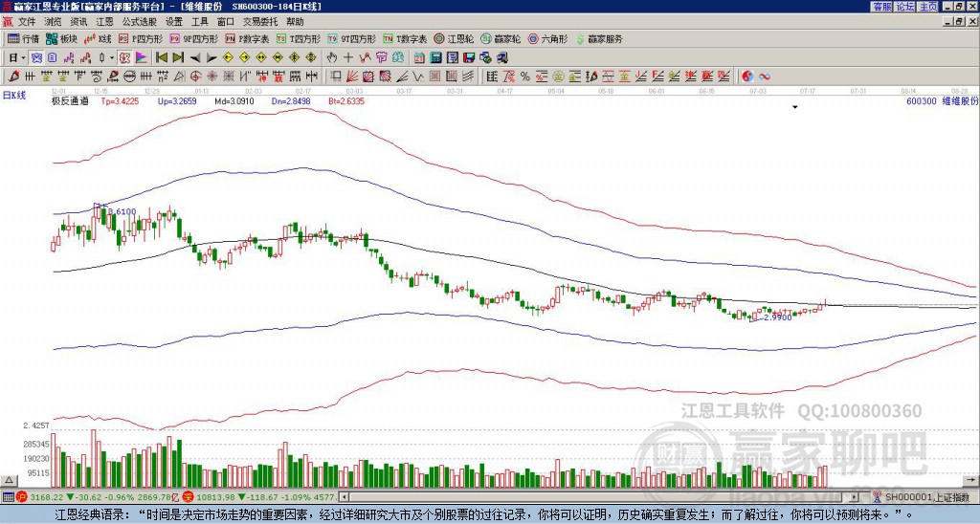Select the Gann fan lines tool
The image size is (980, 524).
[352, 76]
